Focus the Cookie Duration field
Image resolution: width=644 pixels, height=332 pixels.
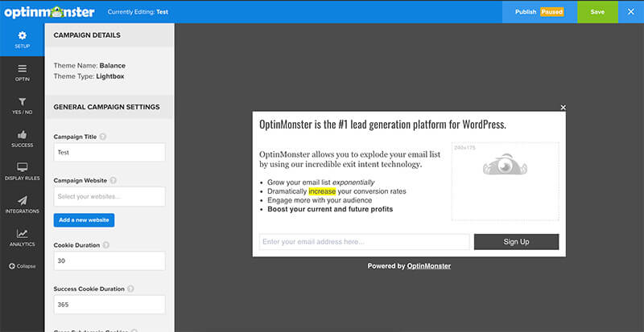coord(109,260)
